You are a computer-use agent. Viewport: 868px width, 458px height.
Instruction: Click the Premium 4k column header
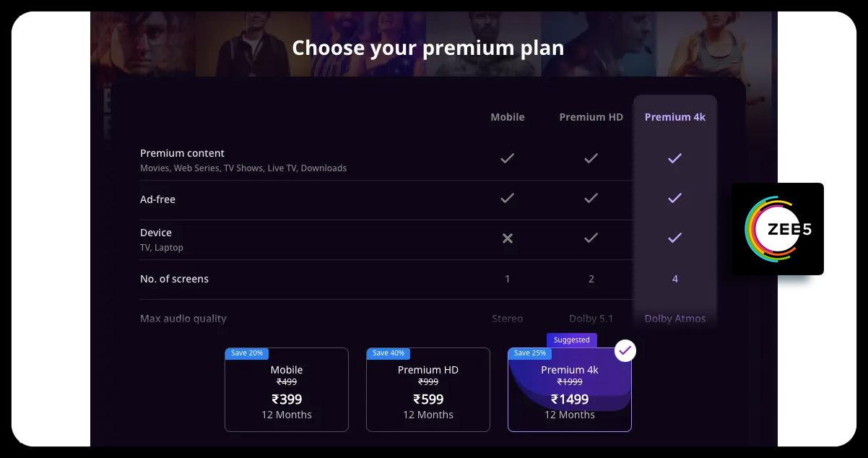tap(674, 117)
